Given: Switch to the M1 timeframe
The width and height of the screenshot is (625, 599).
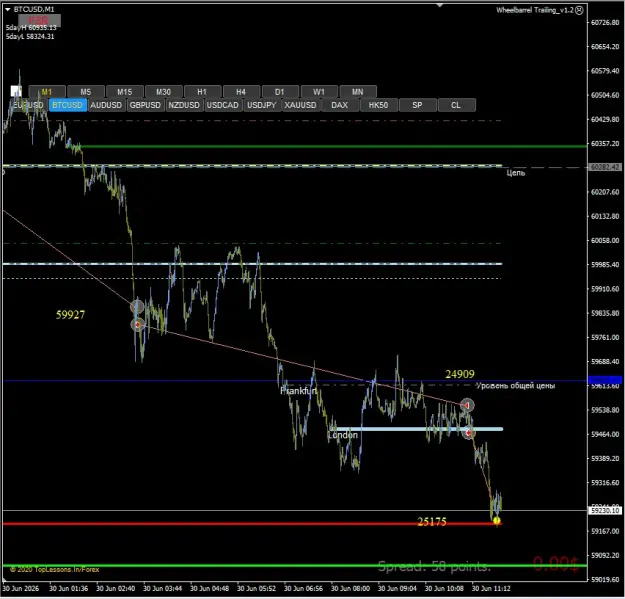Looking at the screenshot, I should (x=47, y=92).
